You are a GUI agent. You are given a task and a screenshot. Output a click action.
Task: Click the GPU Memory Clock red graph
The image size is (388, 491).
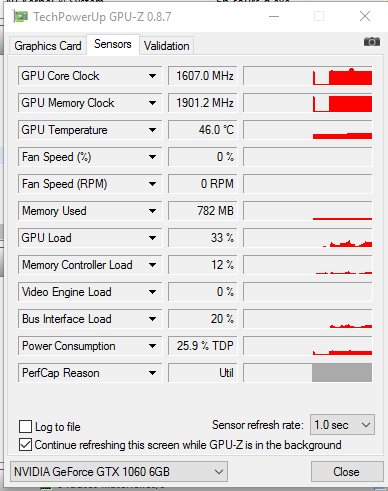pos(308,103)
